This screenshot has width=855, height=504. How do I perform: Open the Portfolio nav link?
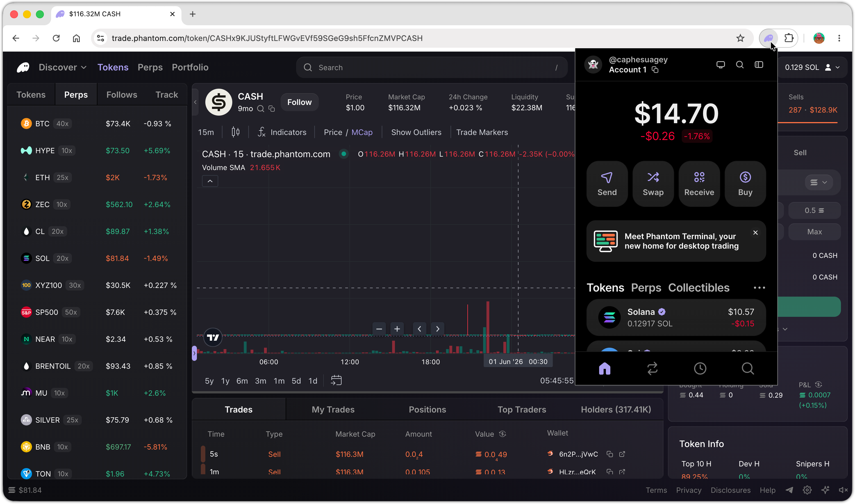[x=190, y=67]
